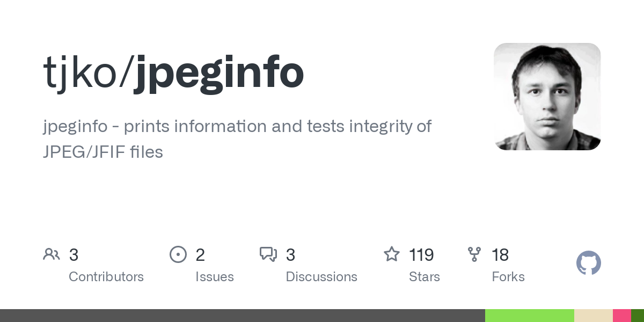Open the 18 Forks count
644x322 pixels.
[500, 255]
